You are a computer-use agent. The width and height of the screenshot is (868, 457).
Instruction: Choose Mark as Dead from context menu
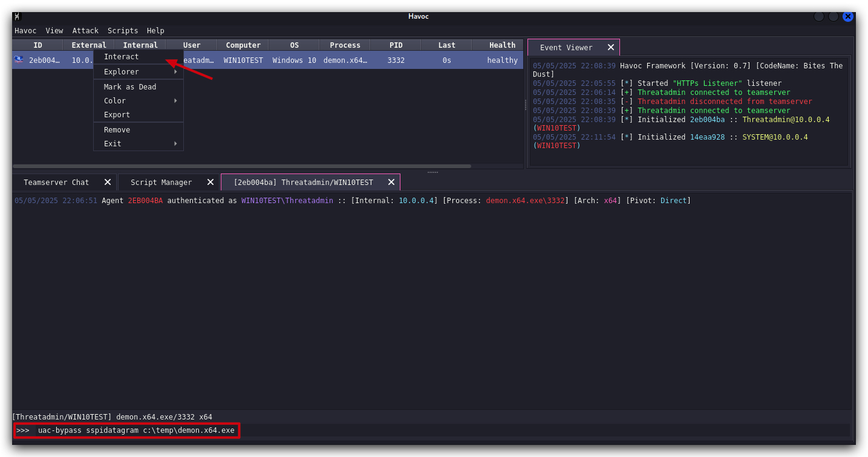tap(139, 87)
